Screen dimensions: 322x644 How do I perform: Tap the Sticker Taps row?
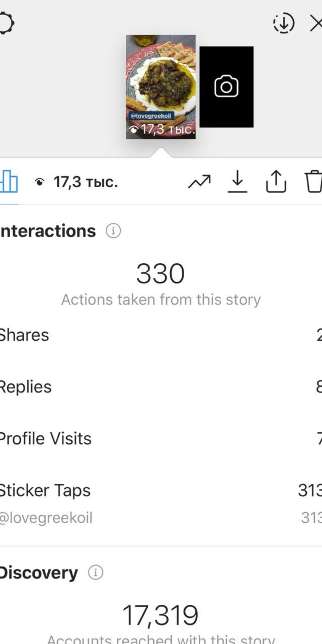tap(161, 490)
